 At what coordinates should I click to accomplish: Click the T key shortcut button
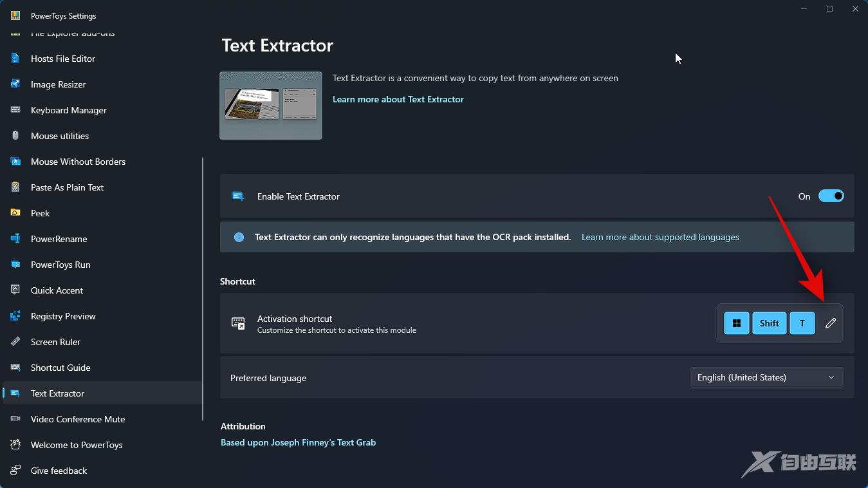coord(802,323)
